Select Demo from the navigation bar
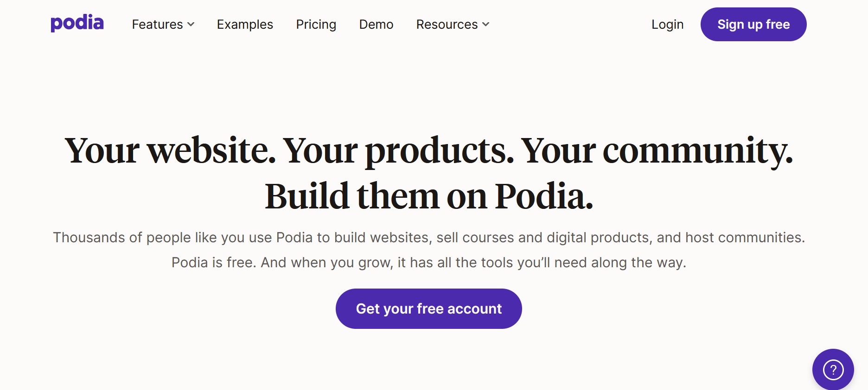 [x=376, y=25]
